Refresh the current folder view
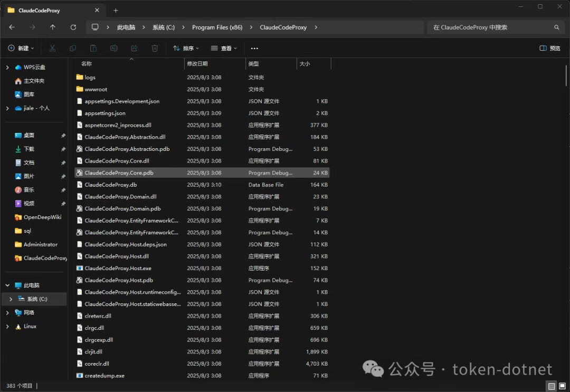The height and width of the screenshot is (392, 570). click(73, 27)
